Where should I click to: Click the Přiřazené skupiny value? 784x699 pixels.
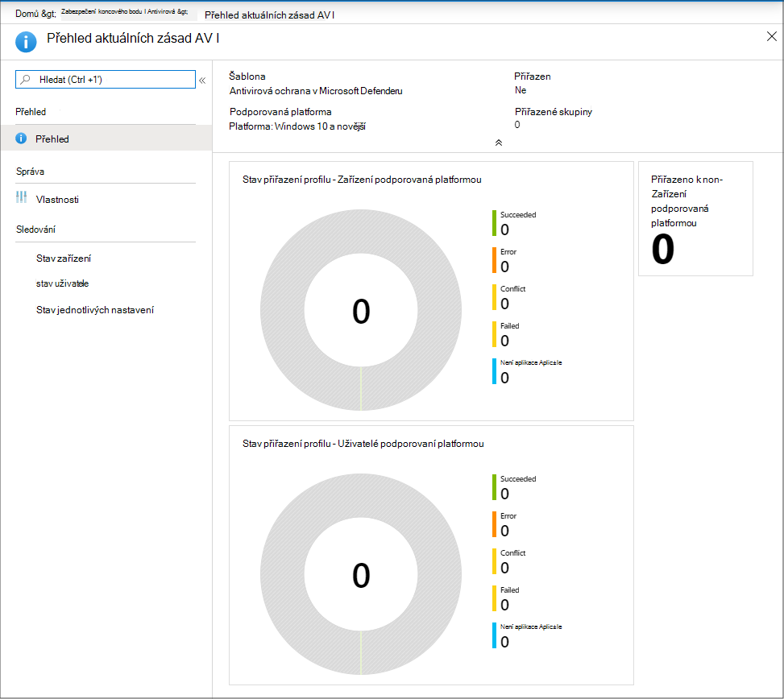[517, 125]
